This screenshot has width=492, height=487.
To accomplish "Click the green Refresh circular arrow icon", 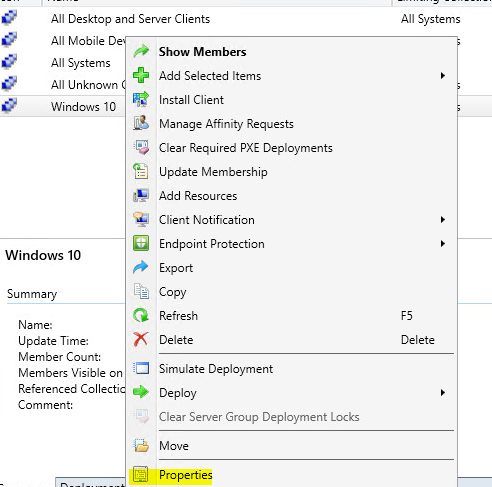I will coord(141,315).
